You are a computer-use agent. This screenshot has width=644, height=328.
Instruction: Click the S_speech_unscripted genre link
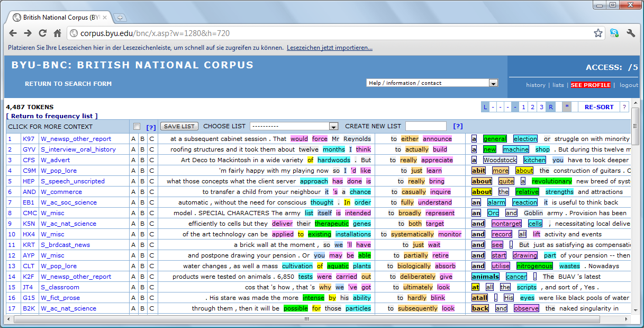tap(72, 181)
